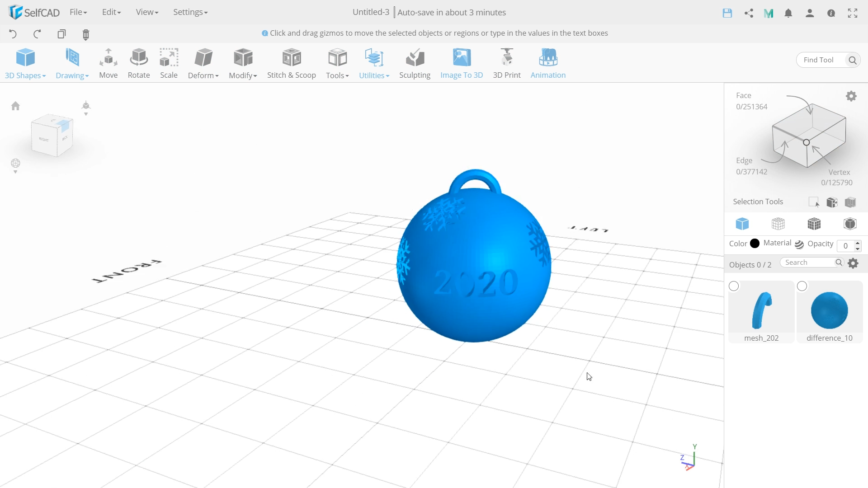
Task: Click the info help icon
Action: coord(831,13)
